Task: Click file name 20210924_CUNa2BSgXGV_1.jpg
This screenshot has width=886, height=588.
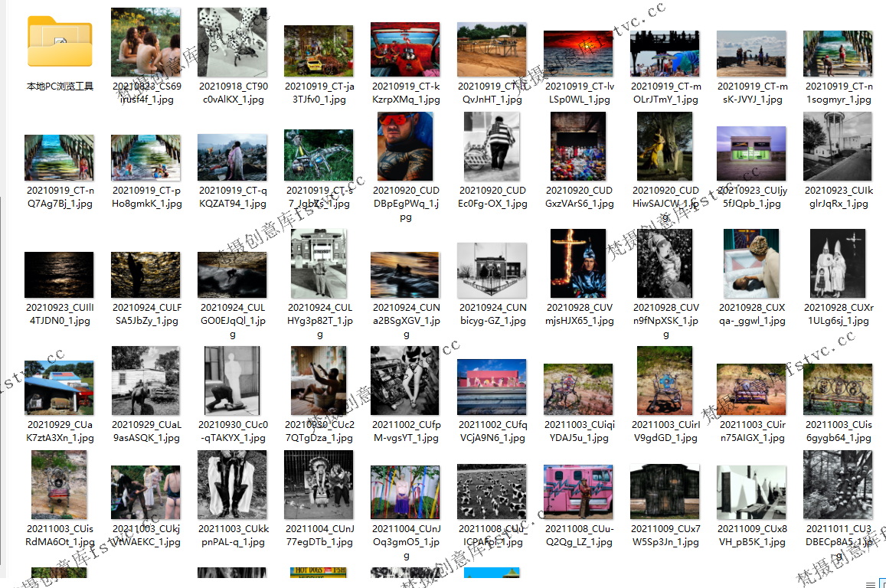Action: (407, 320)
